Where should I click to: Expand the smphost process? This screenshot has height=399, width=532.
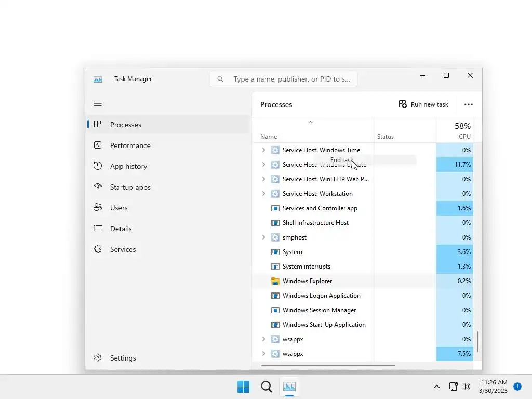[263, 237]
